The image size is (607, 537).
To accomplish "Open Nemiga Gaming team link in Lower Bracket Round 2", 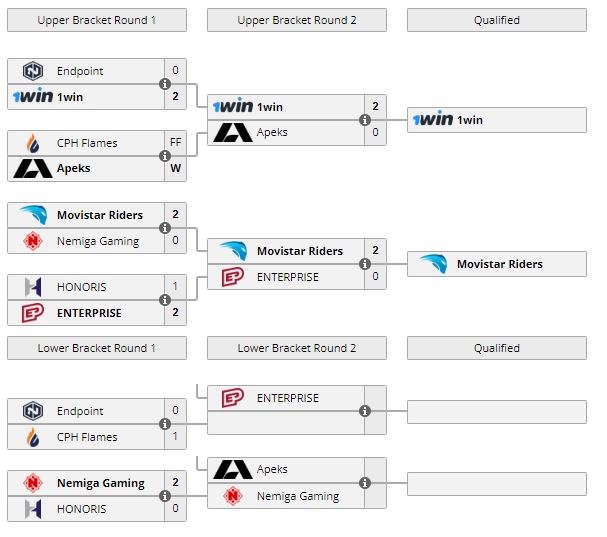I will [x=298, y=496].
